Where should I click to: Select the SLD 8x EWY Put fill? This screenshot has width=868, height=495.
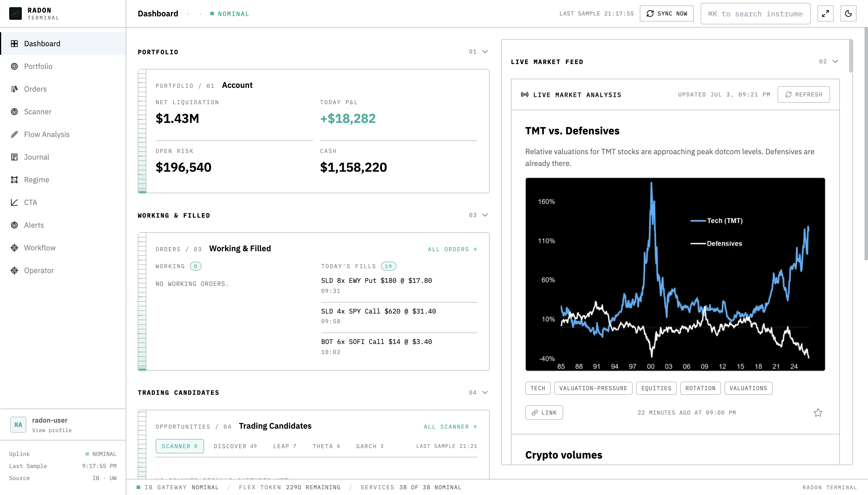point(399,286)
